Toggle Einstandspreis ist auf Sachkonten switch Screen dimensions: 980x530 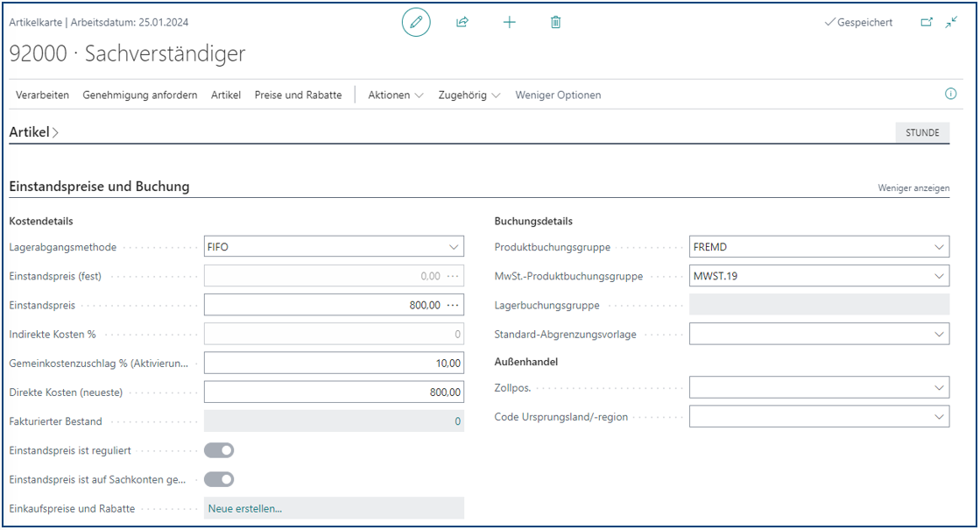pos(219,479)
